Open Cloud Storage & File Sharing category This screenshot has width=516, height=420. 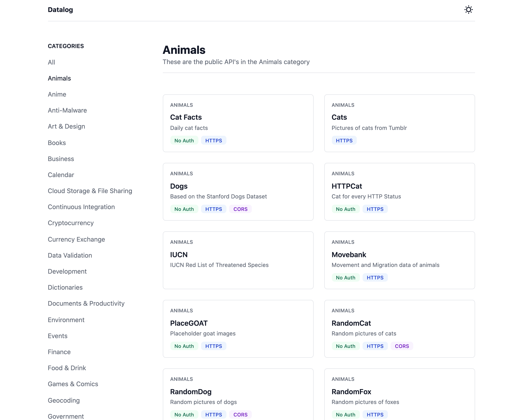(90, 191)
